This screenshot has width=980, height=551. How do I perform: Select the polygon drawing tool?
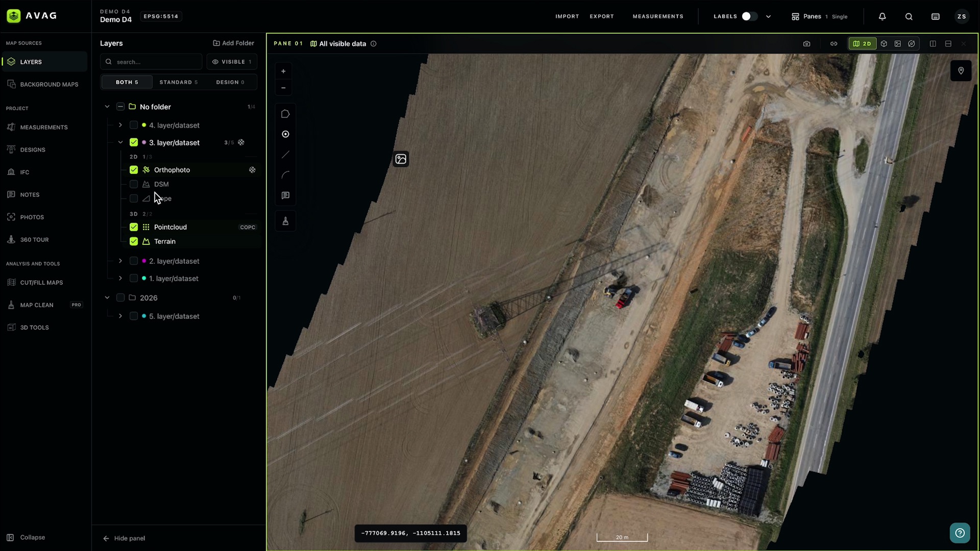click(x=285, y=114)
